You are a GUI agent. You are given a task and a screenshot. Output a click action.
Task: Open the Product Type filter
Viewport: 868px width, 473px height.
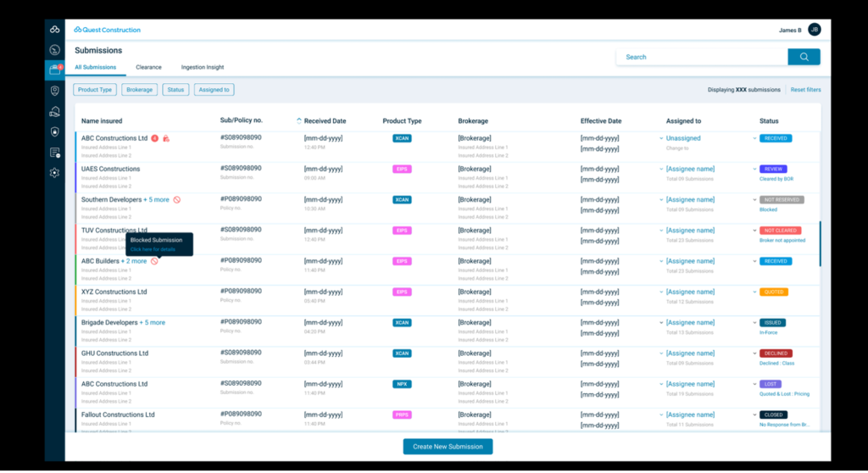tap(95, 90)
